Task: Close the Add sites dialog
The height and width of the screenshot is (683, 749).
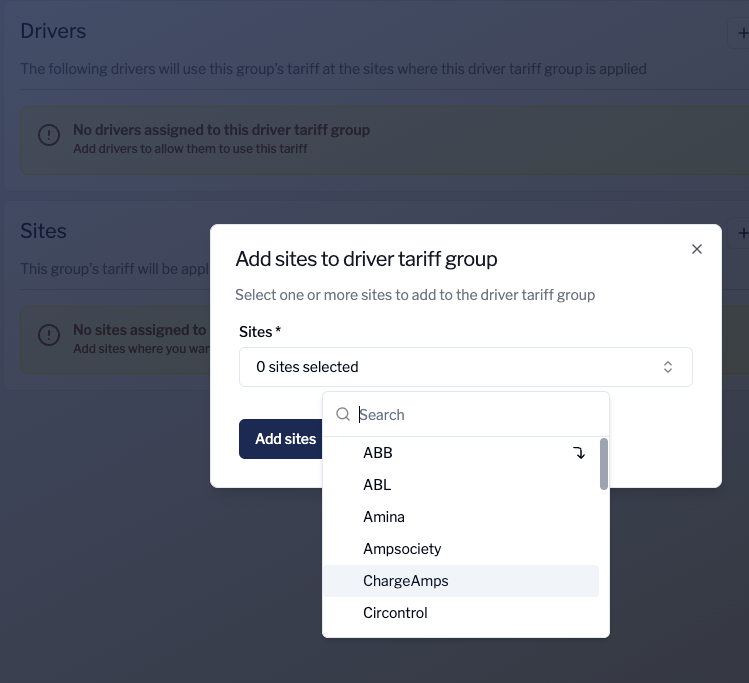Action: click(697, 249)
